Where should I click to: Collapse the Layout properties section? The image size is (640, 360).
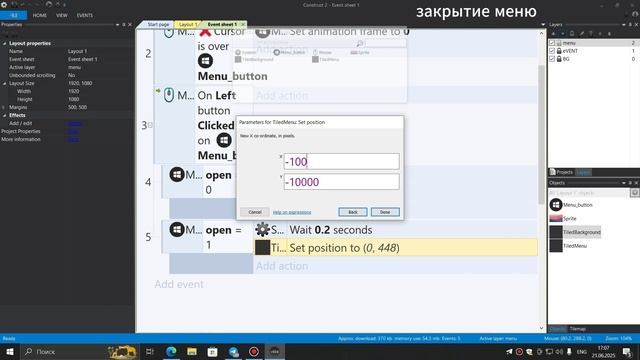4,43
